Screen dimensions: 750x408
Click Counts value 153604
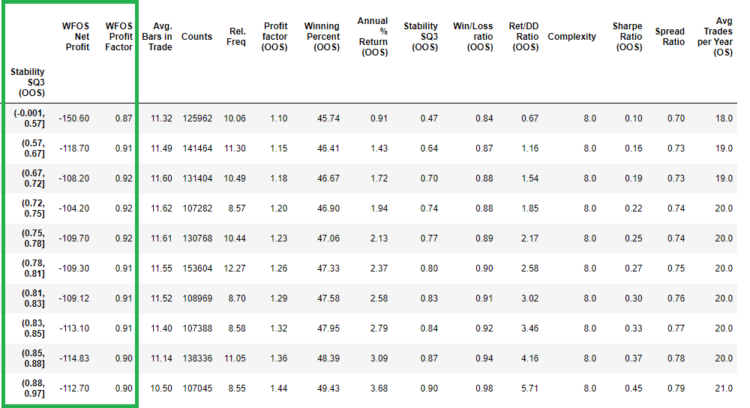tap(197, 268)
